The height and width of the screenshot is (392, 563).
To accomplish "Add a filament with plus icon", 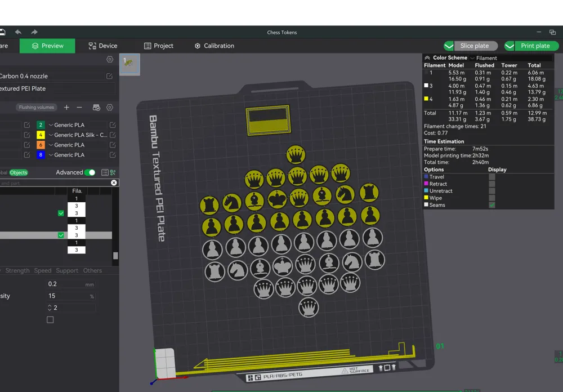I will (66, 107).
